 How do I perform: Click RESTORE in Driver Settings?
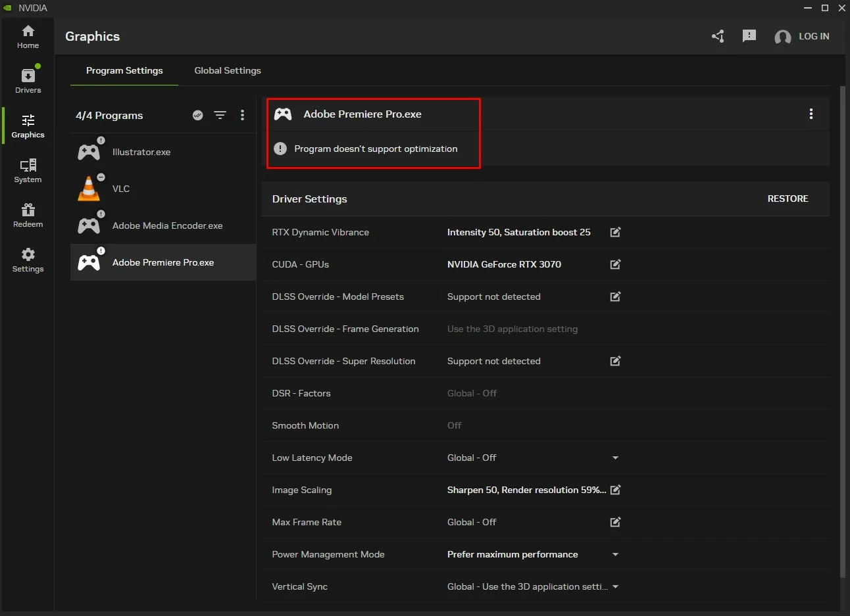point(787,199)
